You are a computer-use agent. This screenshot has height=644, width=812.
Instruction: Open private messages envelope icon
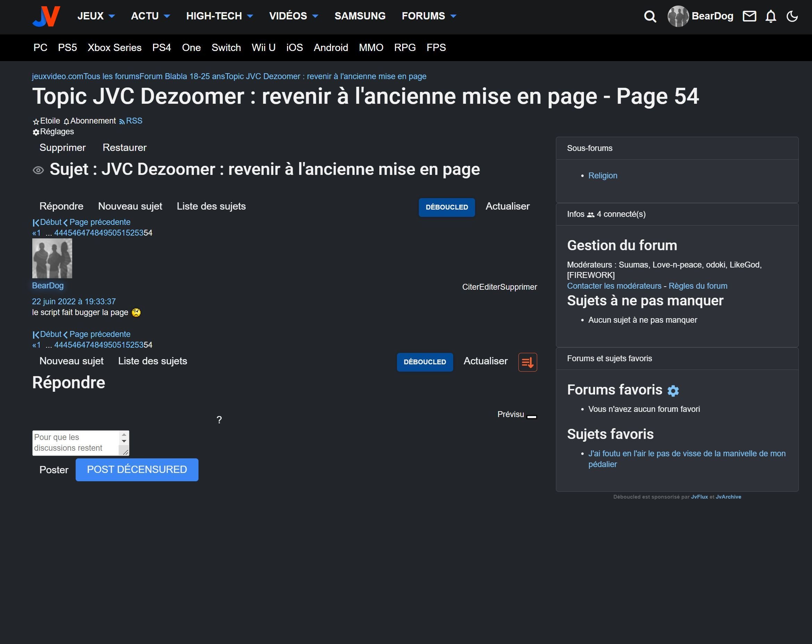coord(749,16)
